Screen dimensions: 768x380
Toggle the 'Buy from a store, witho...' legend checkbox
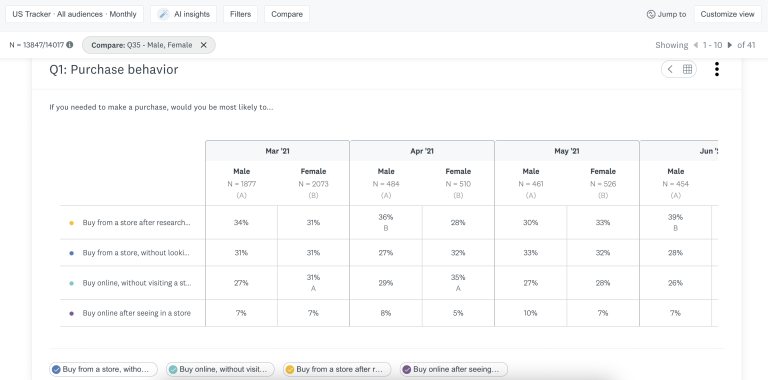[56, 369]
